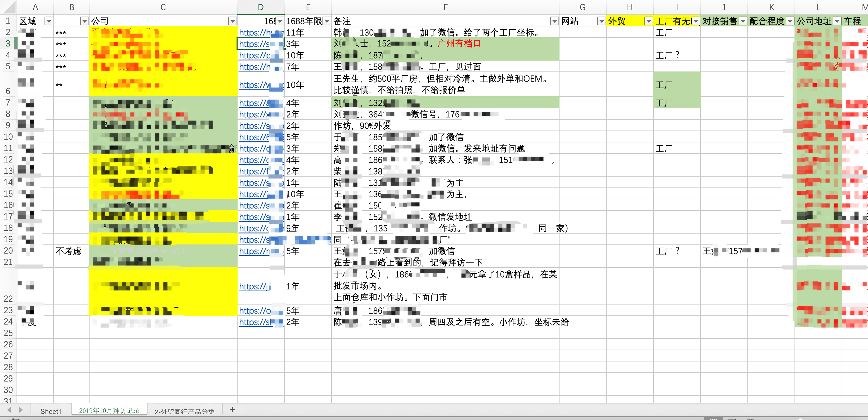
Task: Expand the 网站 column filter
Action: coord(601,21)
